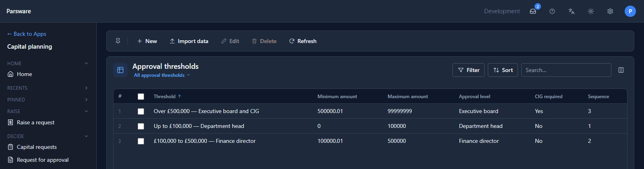644x169 pixels.
Task: Click the Back to Apps link
Action: click(x=27, y=34)
